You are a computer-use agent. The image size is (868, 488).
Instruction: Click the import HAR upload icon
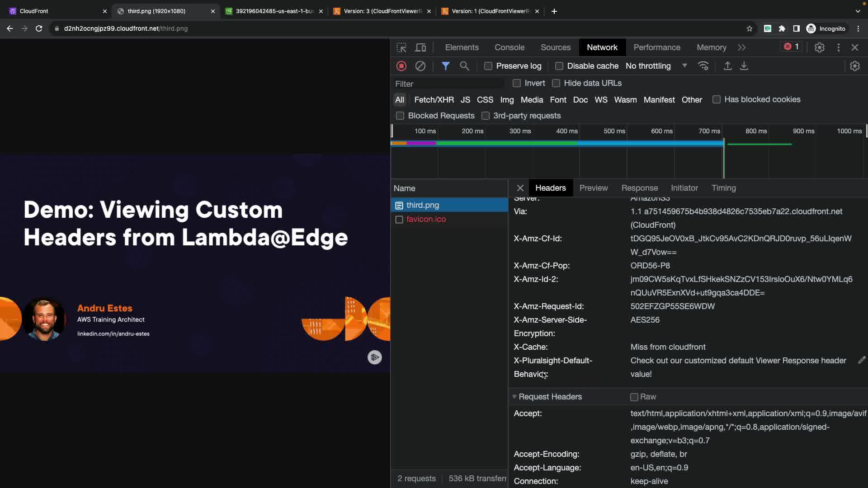click(x=727, y=66)
